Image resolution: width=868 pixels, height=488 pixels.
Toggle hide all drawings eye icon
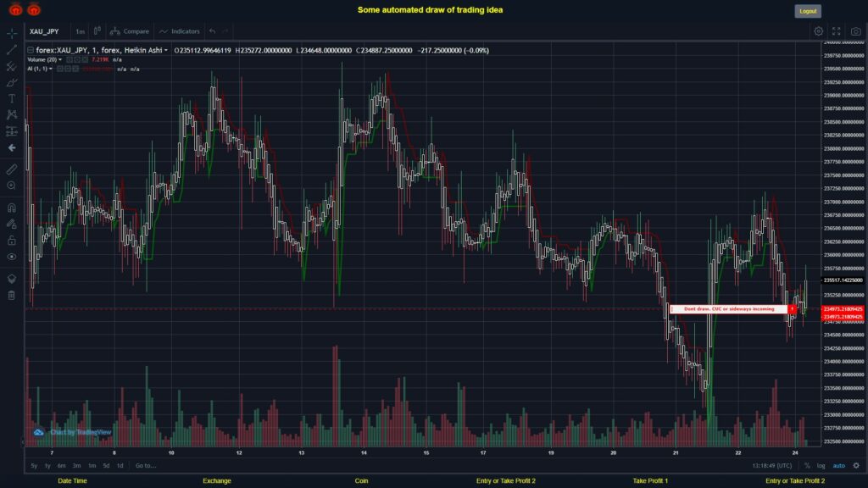(x=12, y=257)
